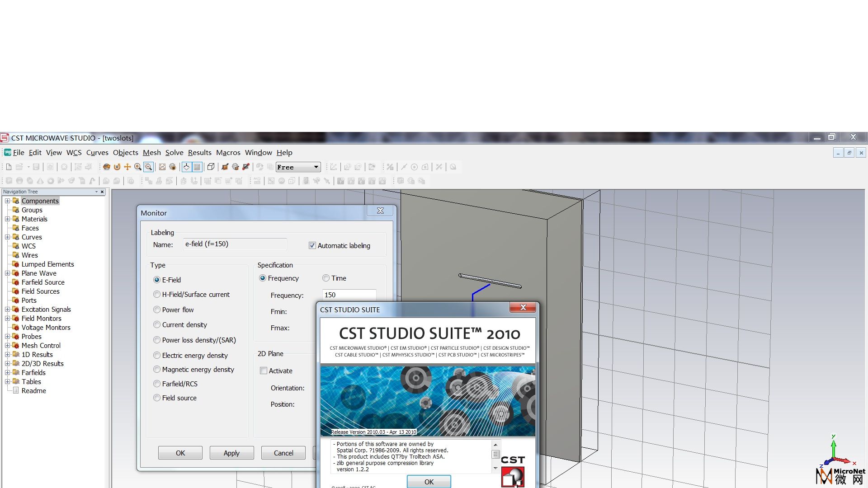Restore the inner document window
This screenshot has width=868, height=488.
coord(849,153)
